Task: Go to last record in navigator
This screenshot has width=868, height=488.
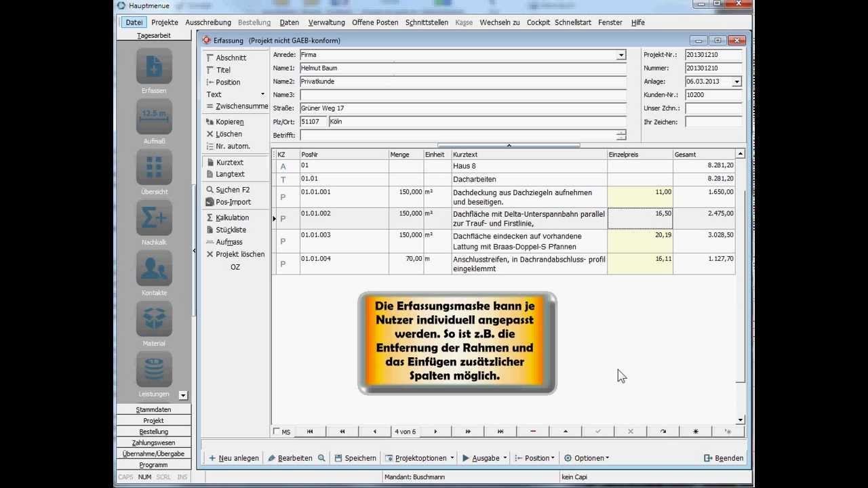Action: 500,432
